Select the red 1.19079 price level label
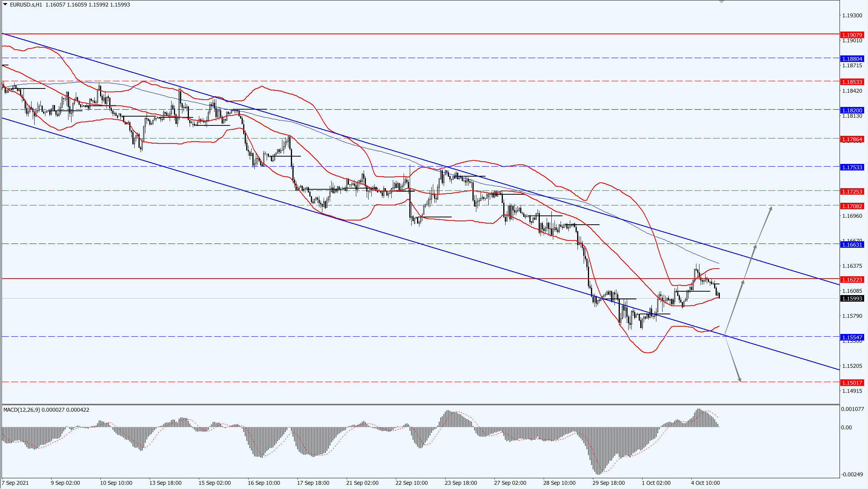Viewport: 868px width, 489px height. click(x=852, y=35)
